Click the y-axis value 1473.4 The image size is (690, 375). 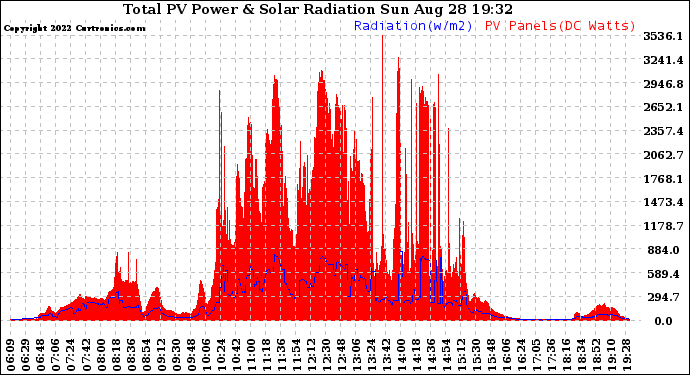tap(663, 202)
